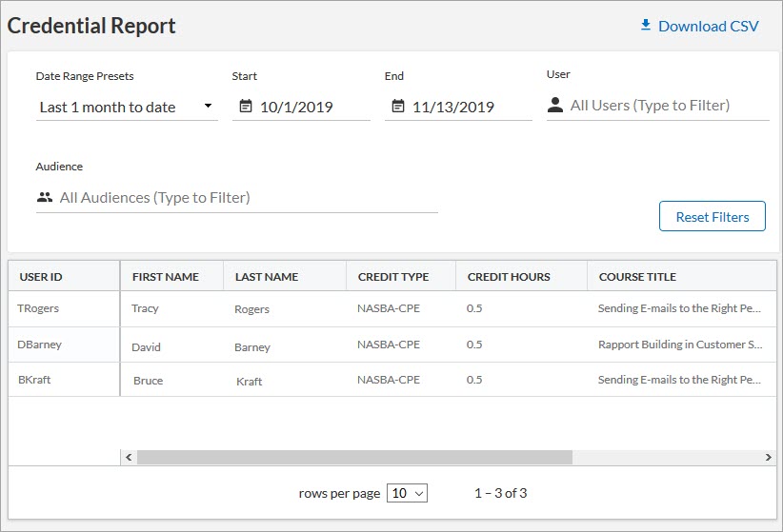
Task: Click the Download CSV link
Action: coord(708,26)
